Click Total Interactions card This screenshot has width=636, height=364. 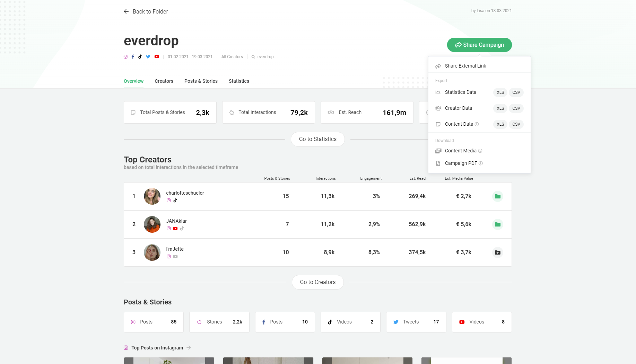pyautogui.click(x=269, y=113)
